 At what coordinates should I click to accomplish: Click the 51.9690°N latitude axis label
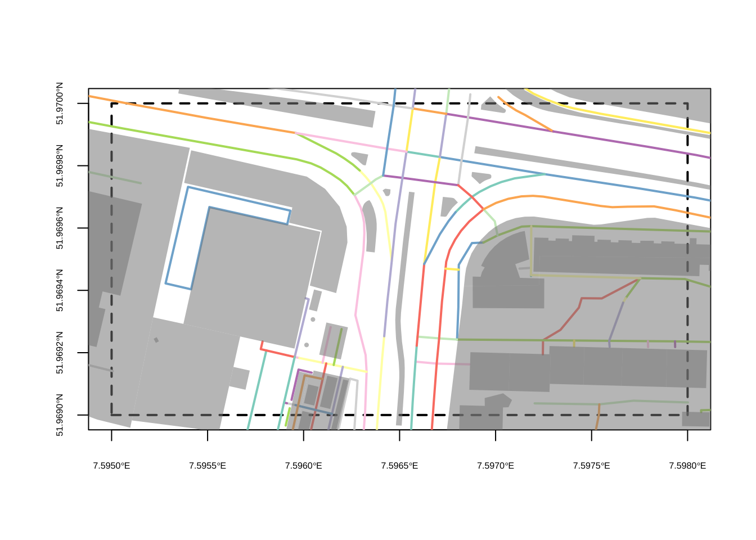[x=60, y=415]
